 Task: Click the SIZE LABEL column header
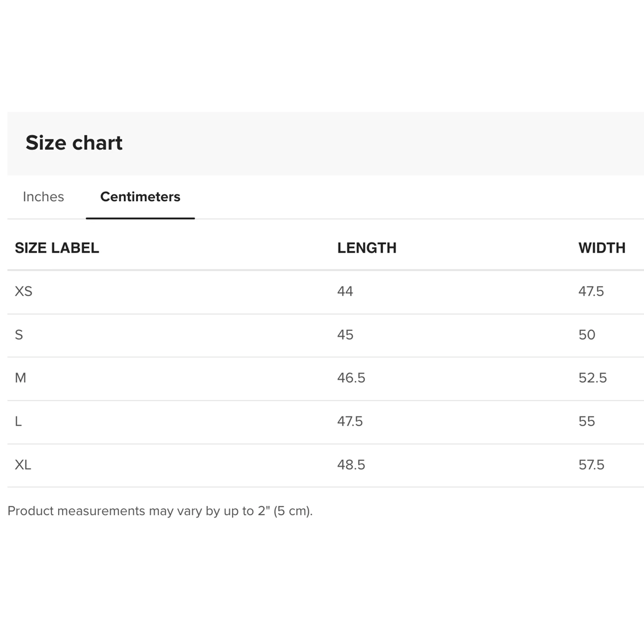click(57, 248)
